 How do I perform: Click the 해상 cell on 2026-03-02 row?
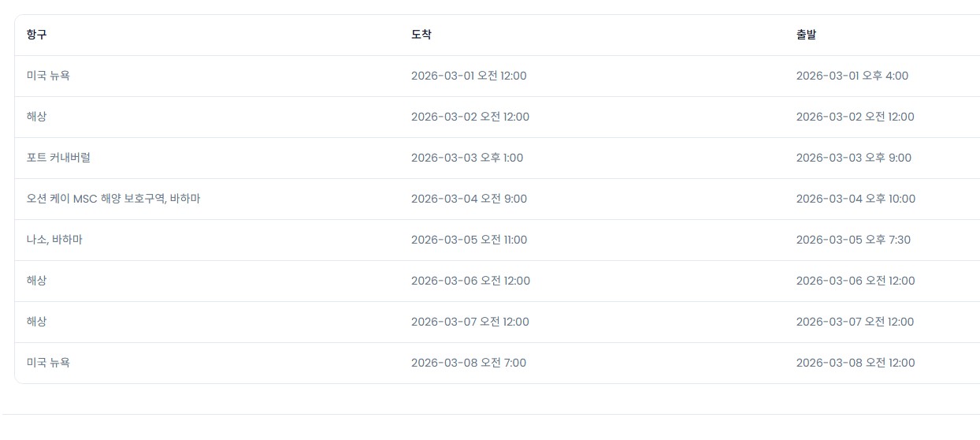36,117
